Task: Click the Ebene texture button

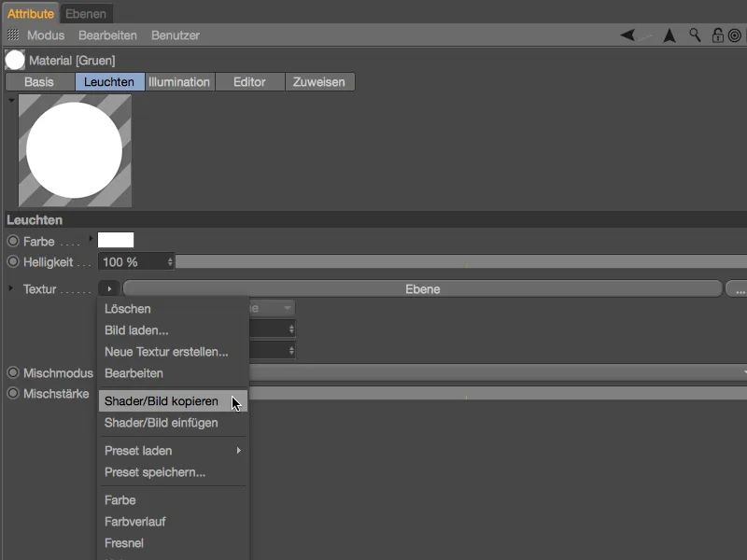Action: pos(423,288)
